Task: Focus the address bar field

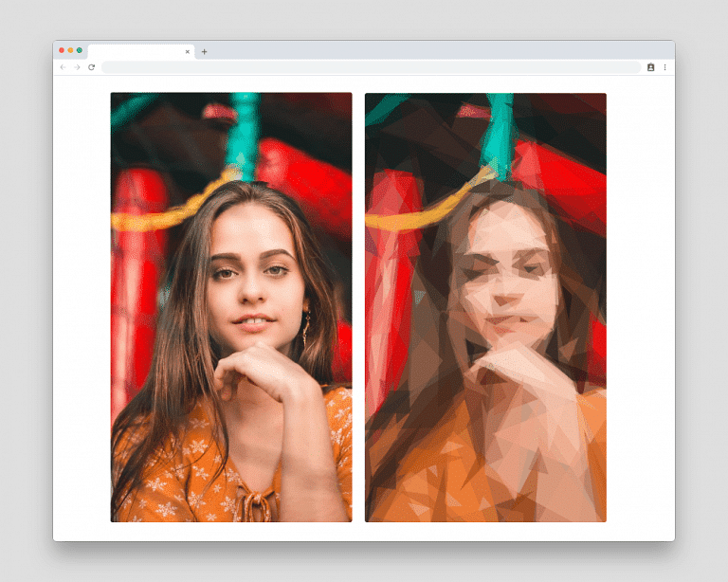Action: 370,67
